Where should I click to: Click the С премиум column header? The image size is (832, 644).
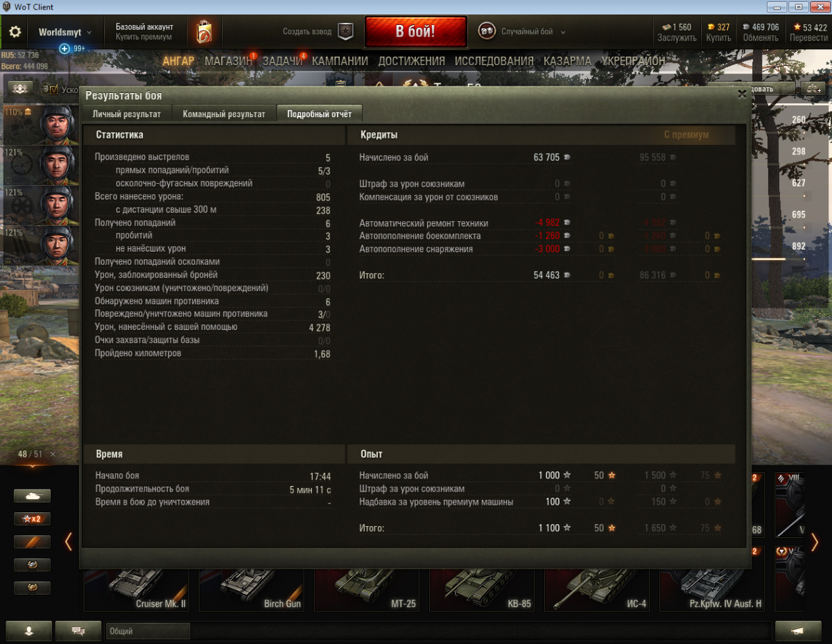686,135
